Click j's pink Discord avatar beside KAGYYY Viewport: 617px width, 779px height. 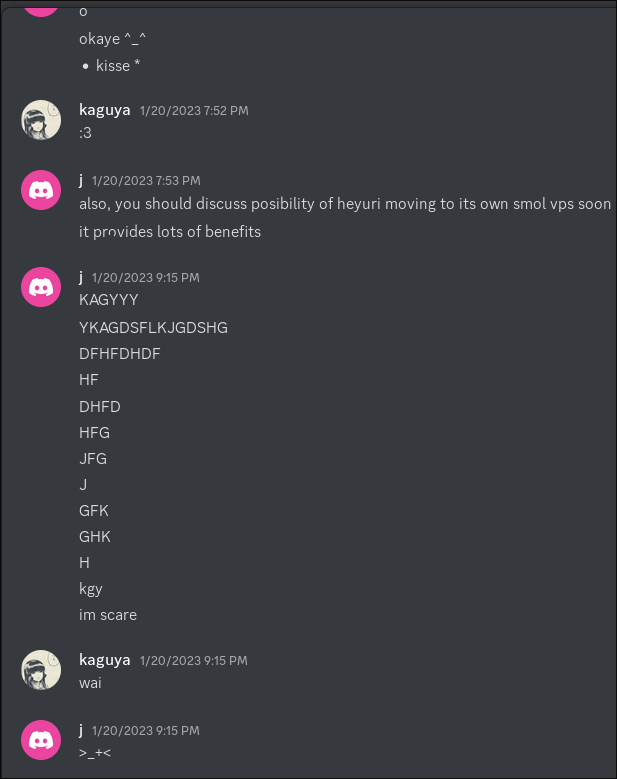point(41,287)
